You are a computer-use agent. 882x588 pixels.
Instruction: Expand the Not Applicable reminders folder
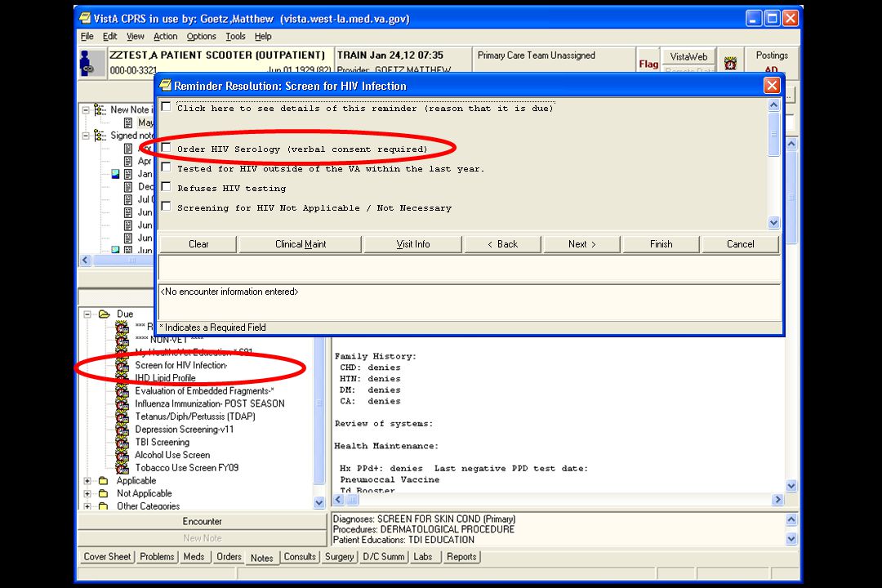(87, 493)
